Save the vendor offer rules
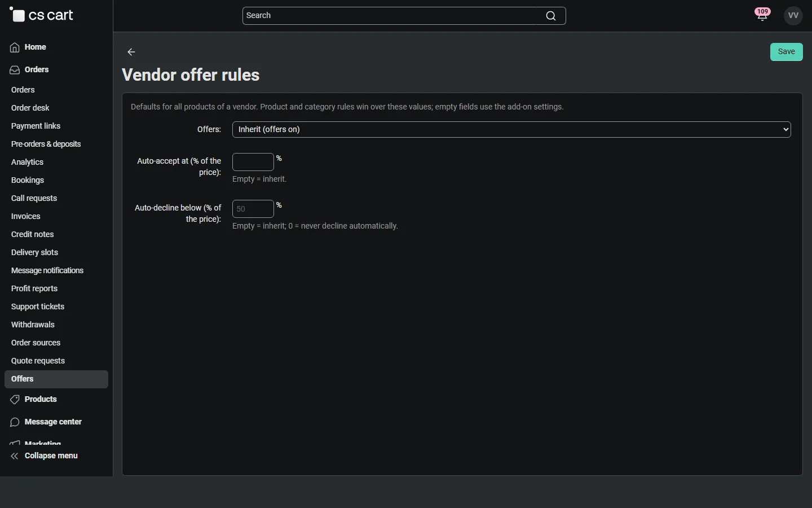Screen dimensions: 812x508 pyautogui.click(x=787, y=52)
